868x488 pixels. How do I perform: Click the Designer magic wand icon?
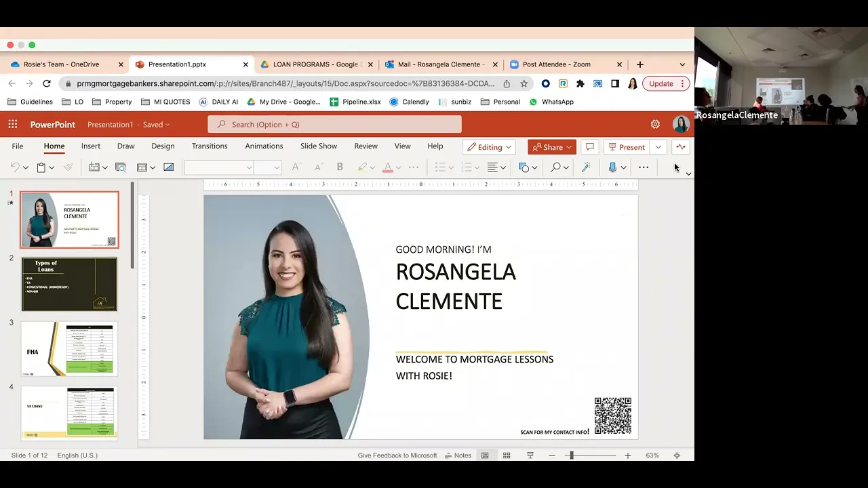pyautogui.click(x=587, y=167)
